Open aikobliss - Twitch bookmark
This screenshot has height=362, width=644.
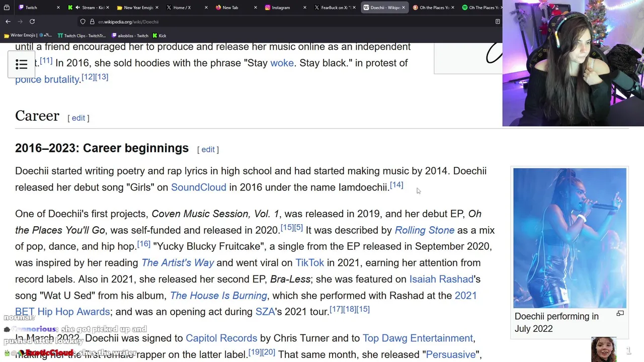point(130,36)
